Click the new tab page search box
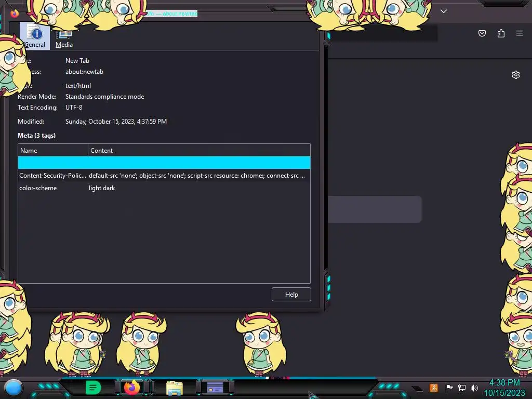Screen dimensions: 532x399 point(375,209)
